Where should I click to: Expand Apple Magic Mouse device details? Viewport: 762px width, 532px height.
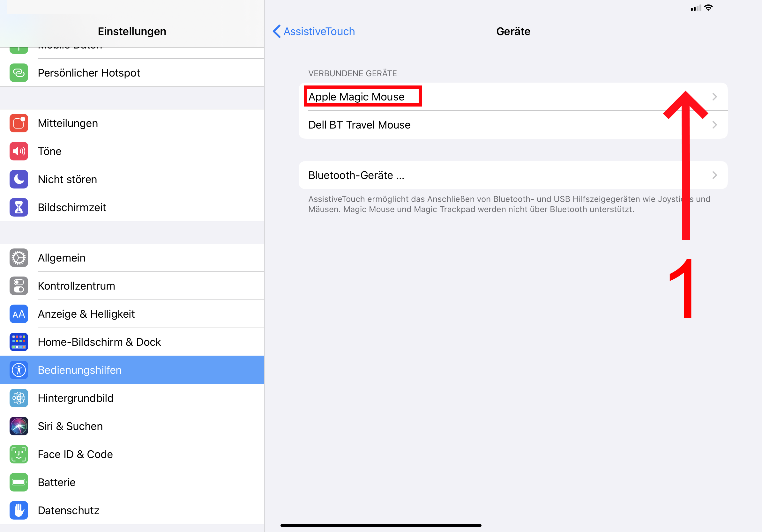click(512, 97)
